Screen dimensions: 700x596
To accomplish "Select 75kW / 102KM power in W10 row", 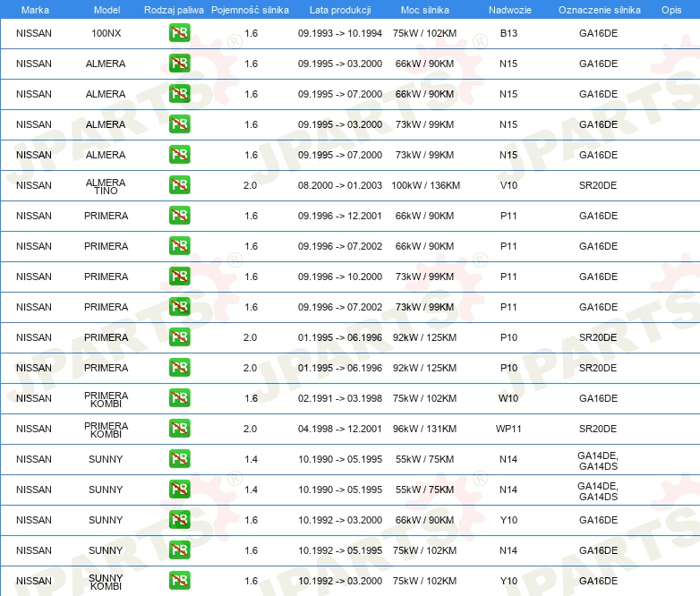I will pos(424,398).
